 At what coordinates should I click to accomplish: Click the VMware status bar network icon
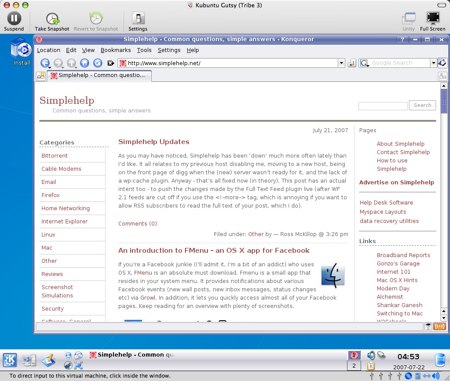(x=427, y=376)
